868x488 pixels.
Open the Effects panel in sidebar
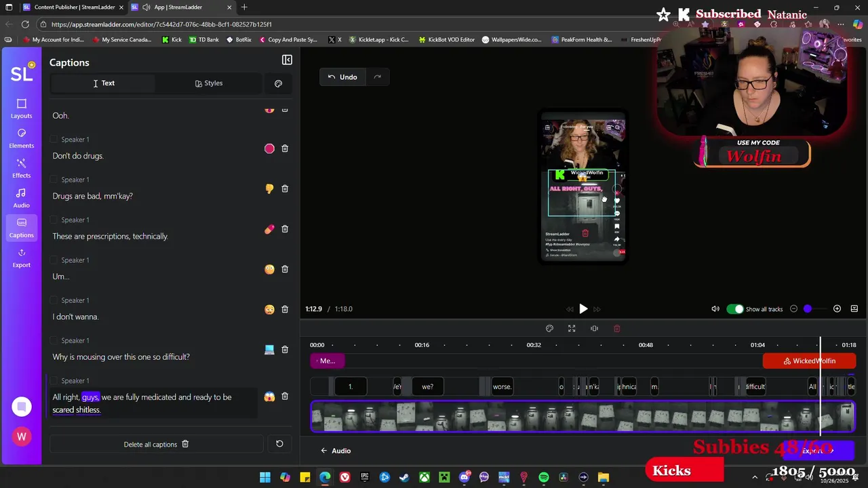click(x=21, y=168)
